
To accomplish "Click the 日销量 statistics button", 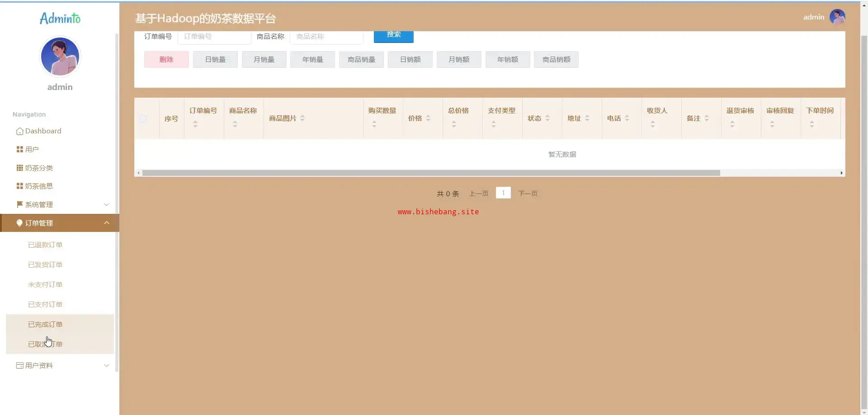I will pyautogui.click(x=215, y=59).
